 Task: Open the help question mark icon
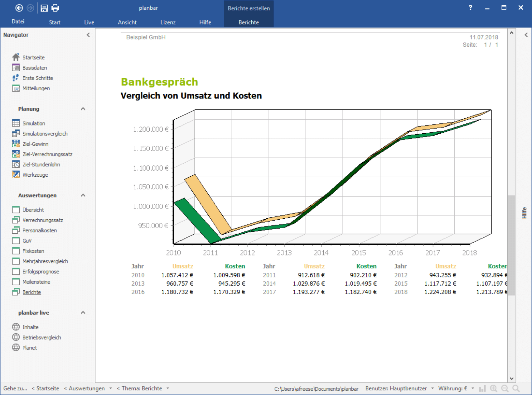click(470, 8)
